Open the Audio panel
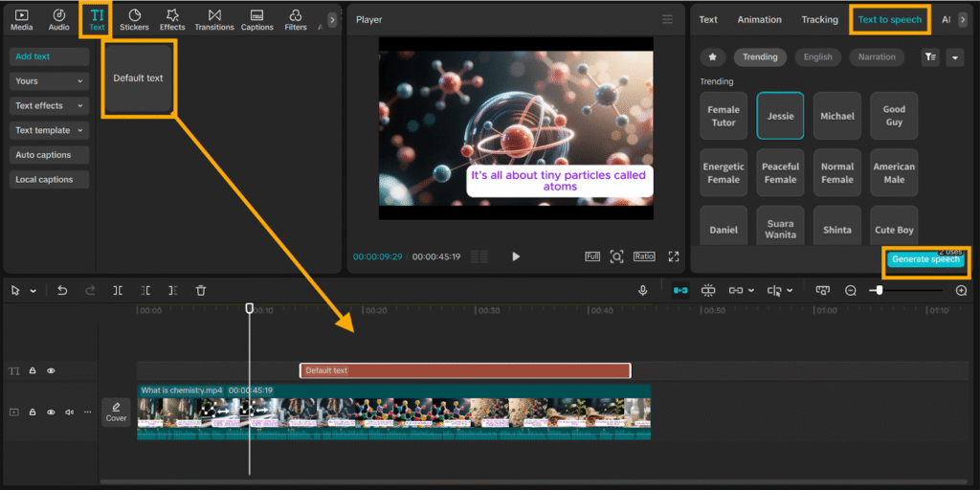 pos(58,20)
